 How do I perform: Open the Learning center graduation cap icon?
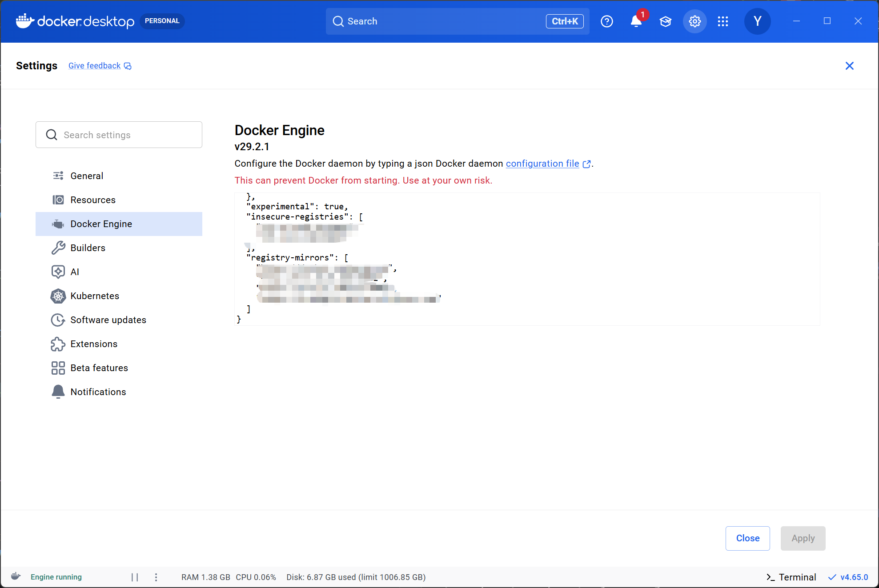tap(665, 21)
